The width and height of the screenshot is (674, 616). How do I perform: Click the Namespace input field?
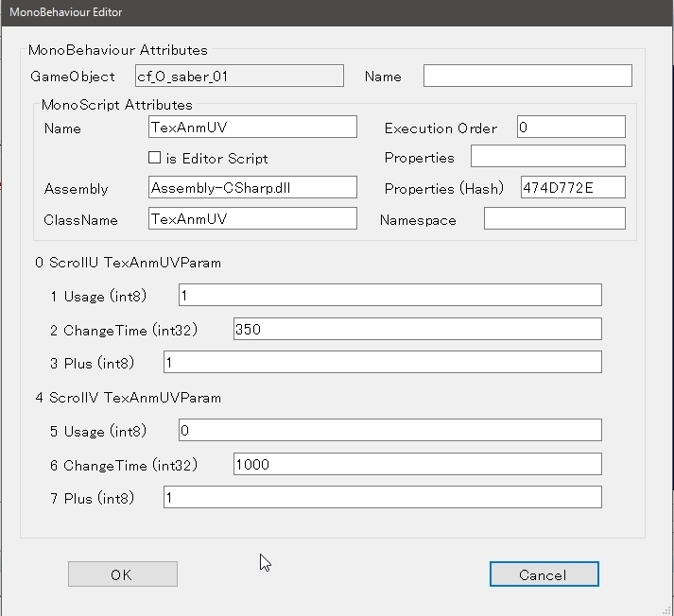[x=555, y=218]
